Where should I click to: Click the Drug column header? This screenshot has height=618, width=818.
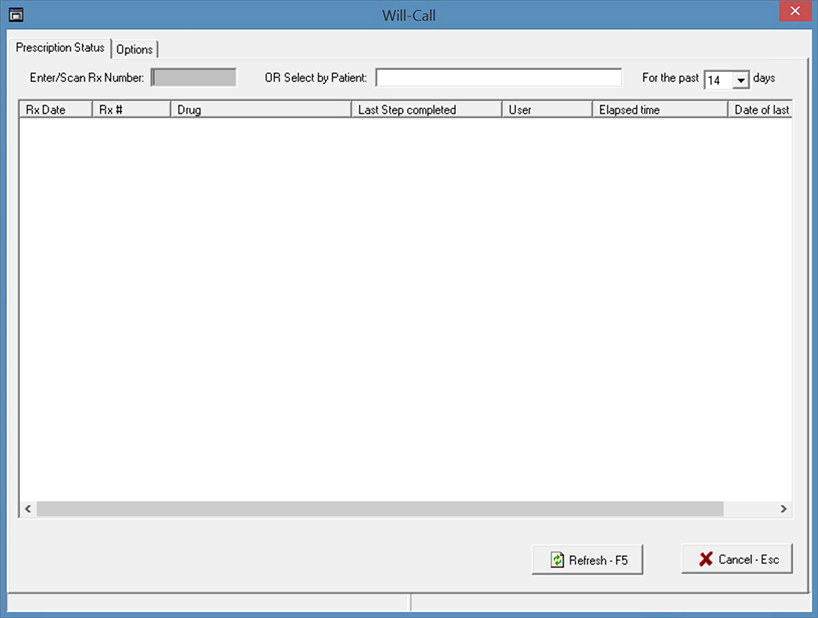pos(260,110)
